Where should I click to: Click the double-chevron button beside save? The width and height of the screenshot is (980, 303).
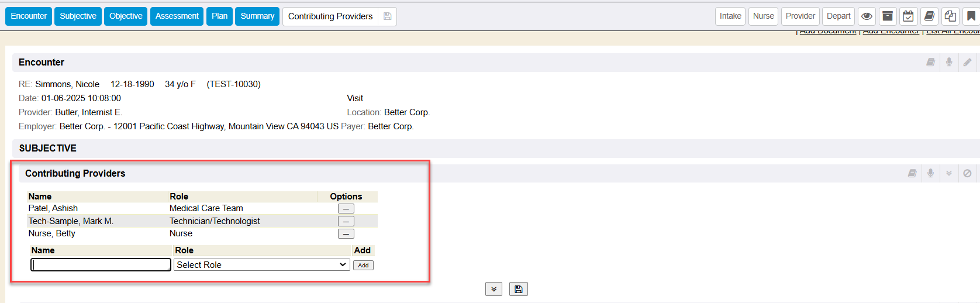coord(494,289)
